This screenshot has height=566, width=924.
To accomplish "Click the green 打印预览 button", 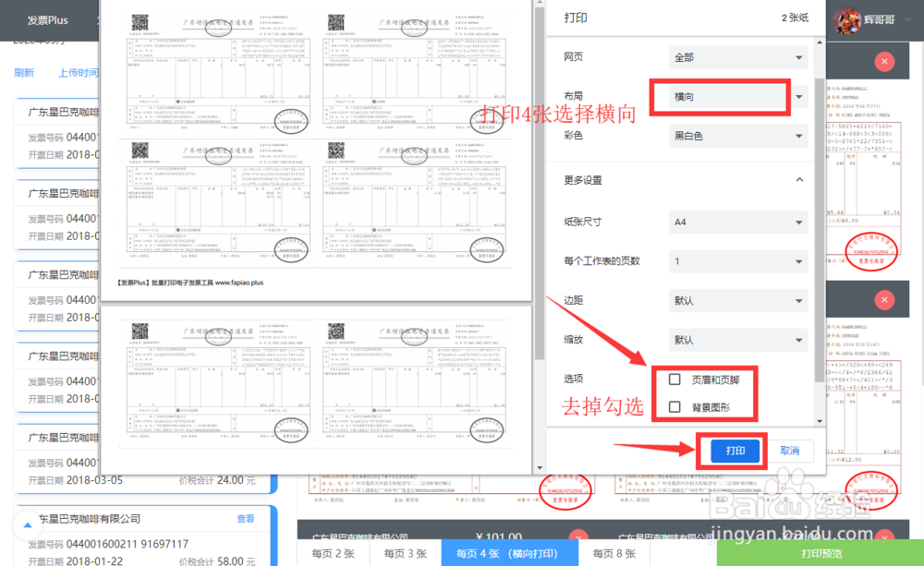I will pos(821,553).
